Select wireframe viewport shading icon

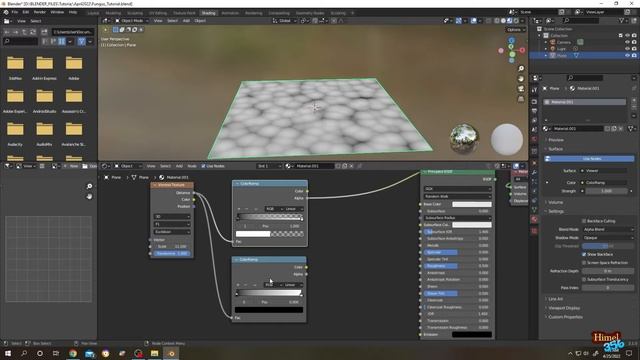(497, 20)
